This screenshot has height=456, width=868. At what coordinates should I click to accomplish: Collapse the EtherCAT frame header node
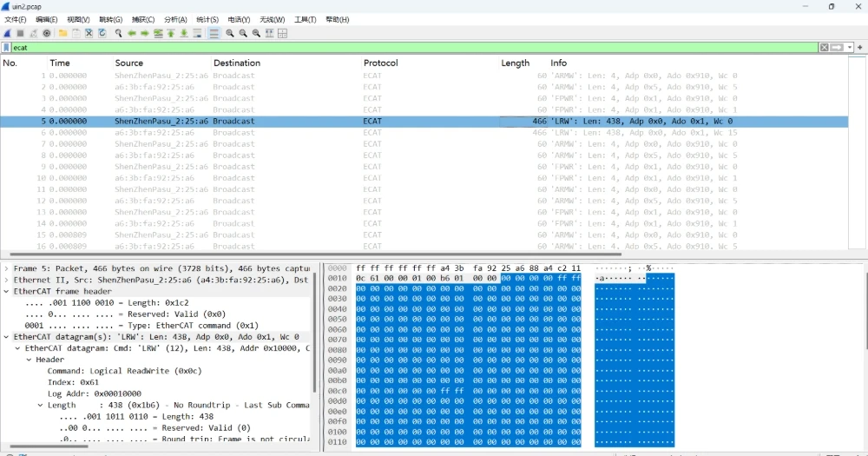[6, 292]
